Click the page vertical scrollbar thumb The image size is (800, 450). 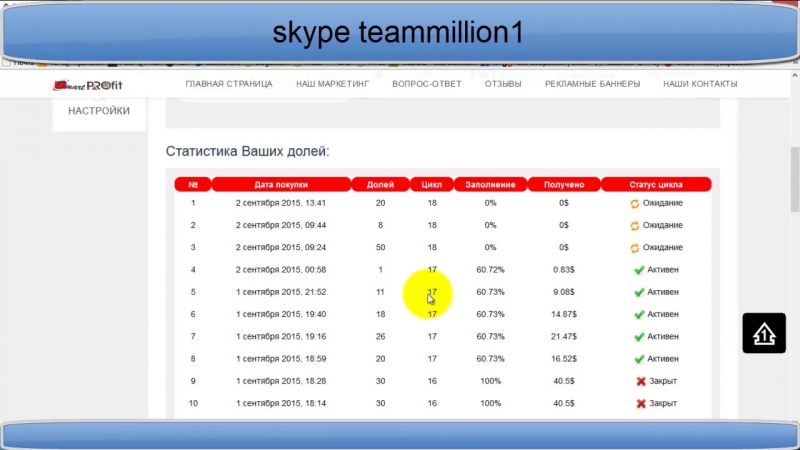(x=794, y=179)
